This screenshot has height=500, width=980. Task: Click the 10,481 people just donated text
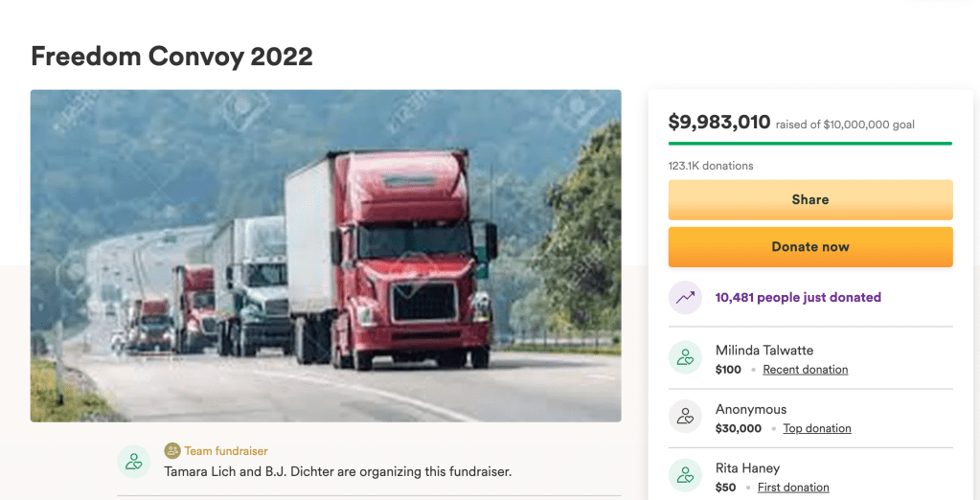798,298
